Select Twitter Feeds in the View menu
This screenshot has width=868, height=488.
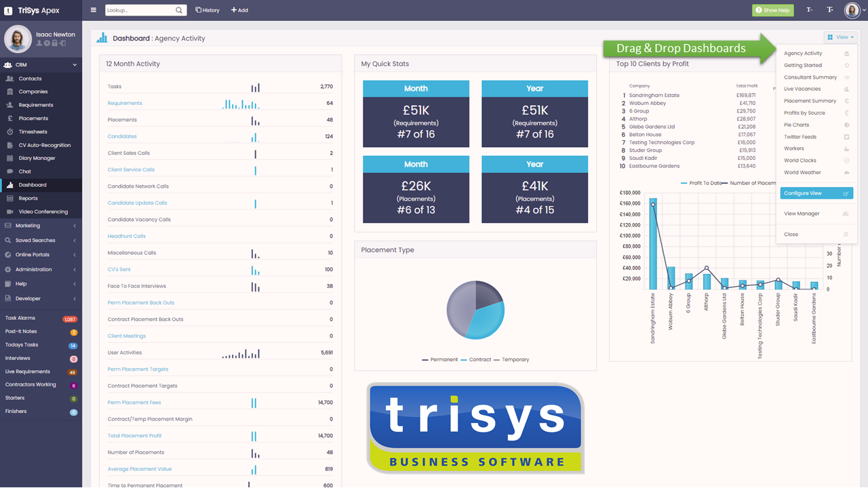point(816,137)
